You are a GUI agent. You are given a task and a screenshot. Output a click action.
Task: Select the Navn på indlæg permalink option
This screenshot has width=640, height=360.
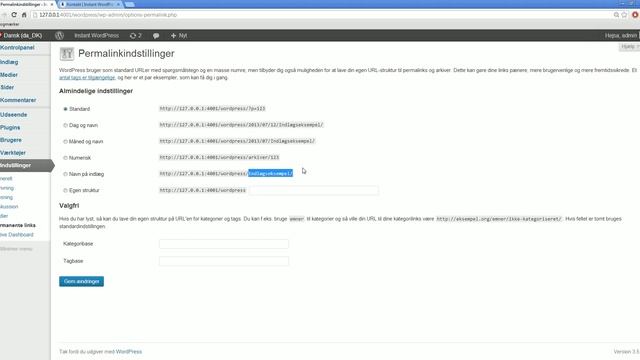point(65,174)
